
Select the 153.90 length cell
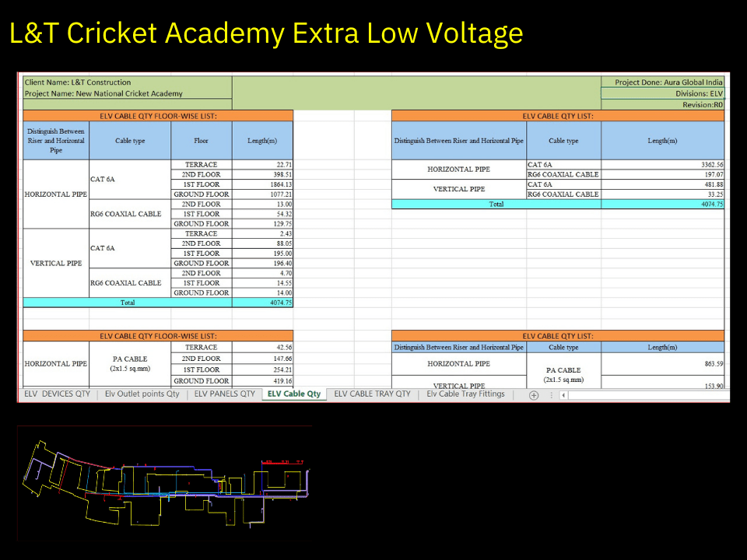(663, 382)
